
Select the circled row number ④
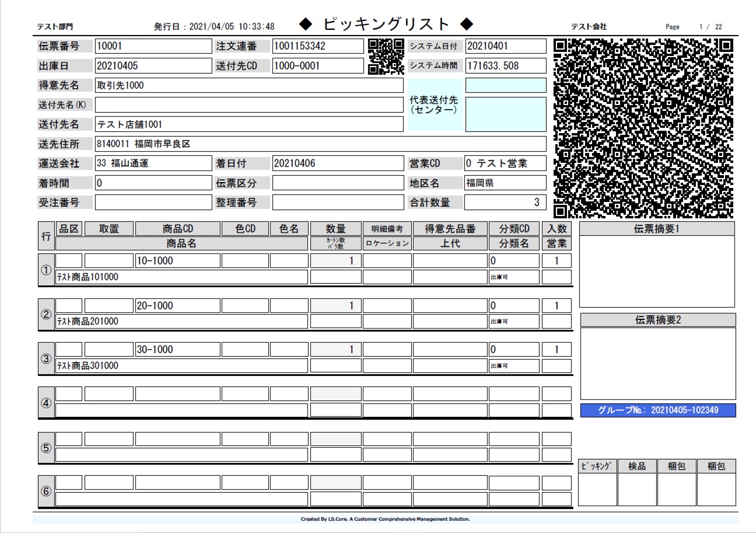(x=46, y=403)
